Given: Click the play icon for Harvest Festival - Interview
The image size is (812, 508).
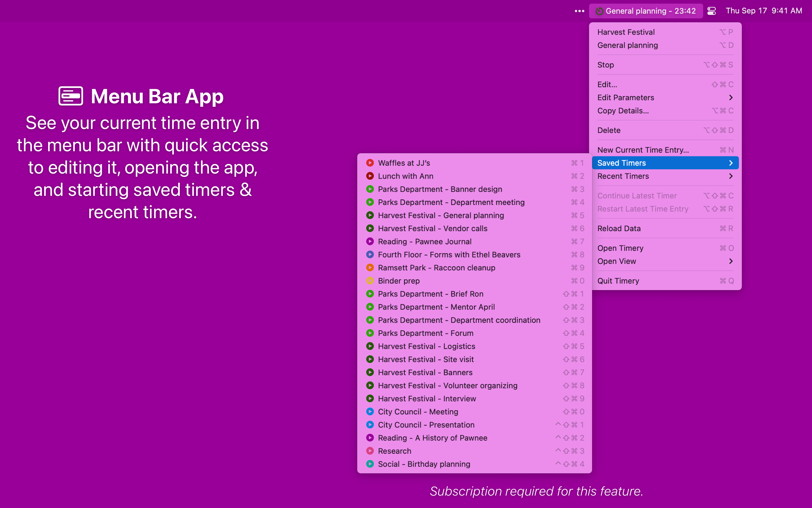Looking at the screenshot, I should [x=370, y=399].
